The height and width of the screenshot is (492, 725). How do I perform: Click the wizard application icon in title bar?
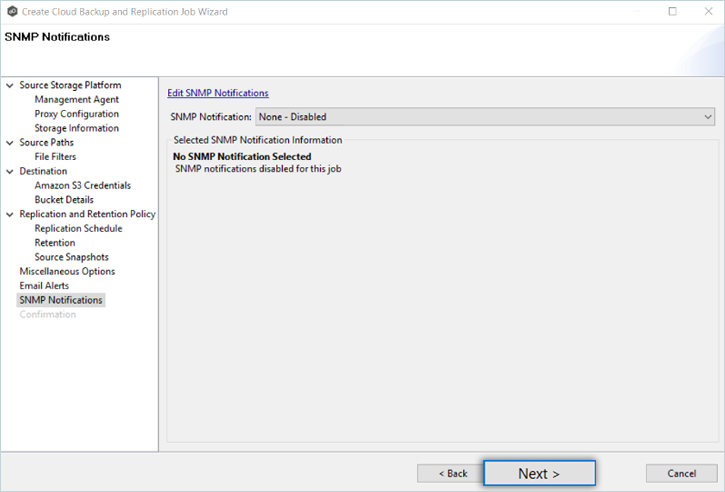(12, 12)
